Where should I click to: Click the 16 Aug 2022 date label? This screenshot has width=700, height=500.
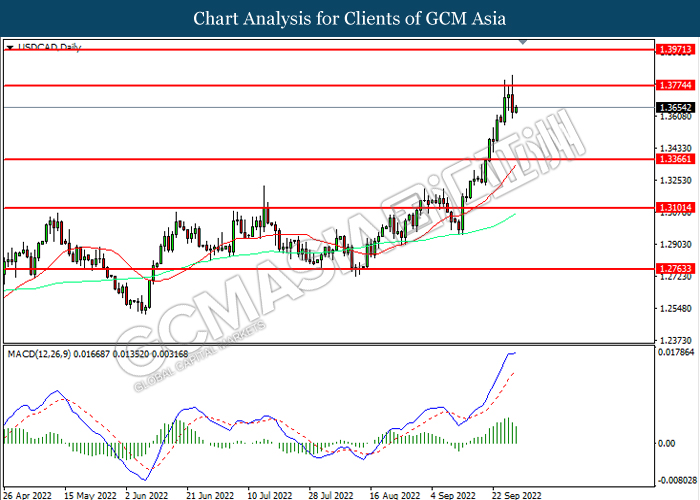(x=395, y=495)
